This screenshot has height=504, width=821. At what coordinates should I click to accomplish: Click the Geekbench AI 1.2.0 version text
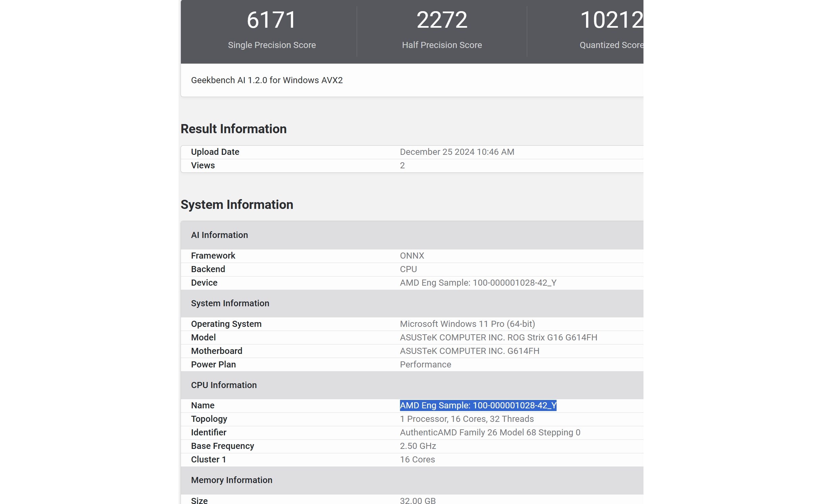266,80
